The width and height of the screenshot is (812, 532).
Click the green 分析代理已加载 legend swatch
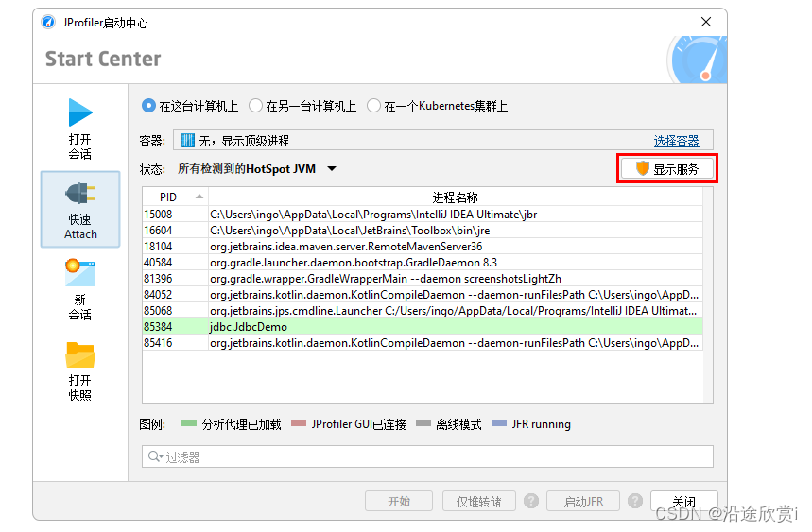point(189,424)
